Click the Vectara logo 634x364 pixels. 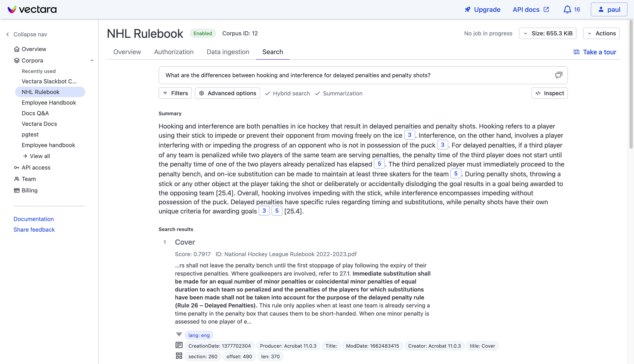(31, 9)
